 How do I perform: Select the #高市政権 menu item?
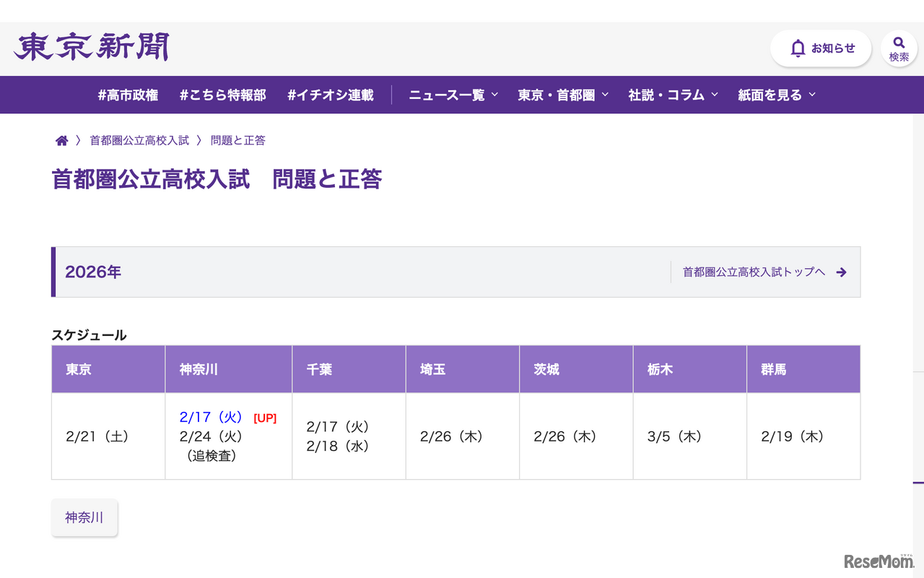pos(128,95)
